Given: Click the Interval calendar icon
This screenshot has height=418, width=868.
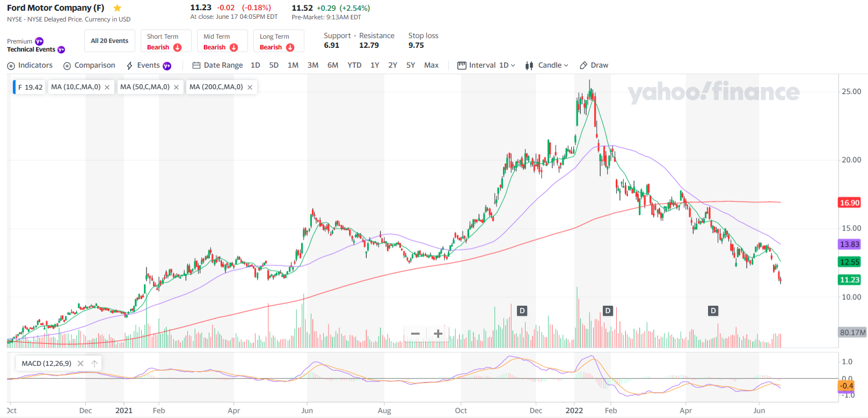Looking at the screenshot, I should 462,66.
